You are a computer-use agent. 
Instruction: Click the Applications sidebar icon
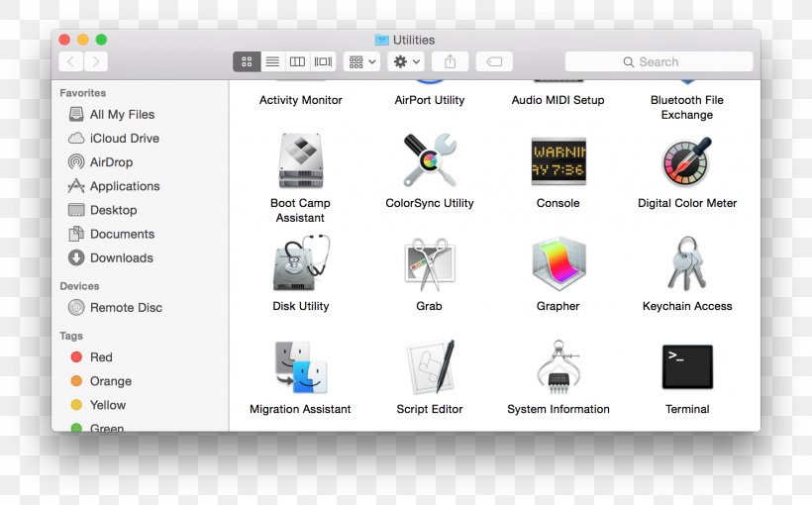click(76, 186)
